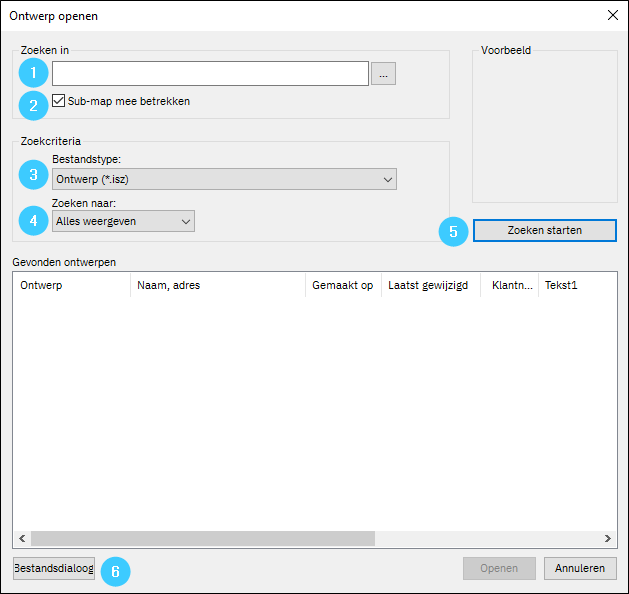The height and width of the screenshot is (594, 629).
Task: Click the 'Laatst gewijzigd' column header
Action: coord(431,285)
